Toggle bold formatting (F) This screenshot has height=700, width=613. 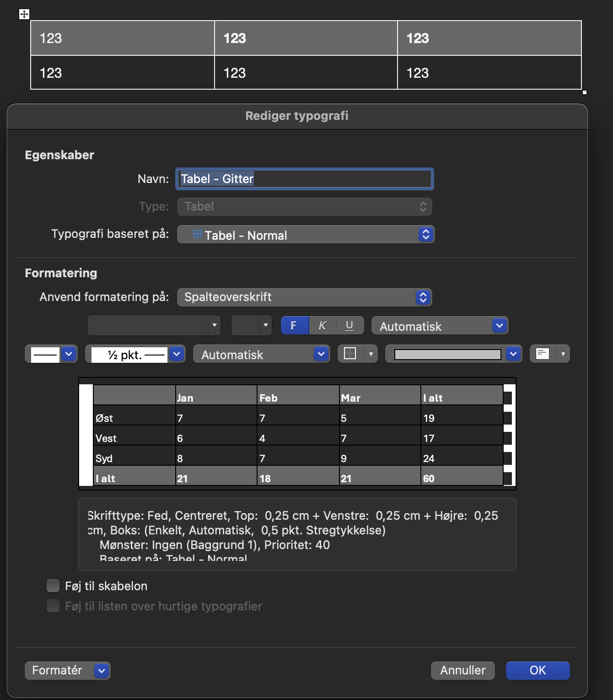click(294, 325)
